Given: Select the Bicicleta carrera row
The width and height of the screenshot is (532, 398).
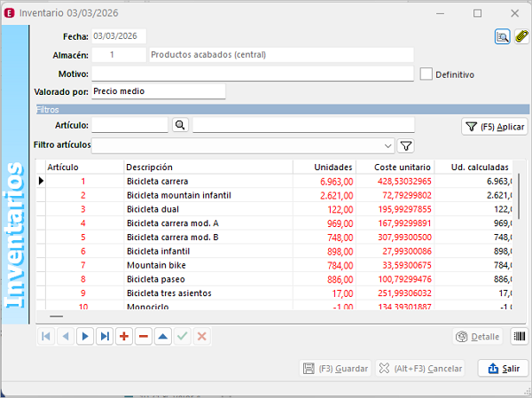Looking at the screenshot, I should coord(274,181).
